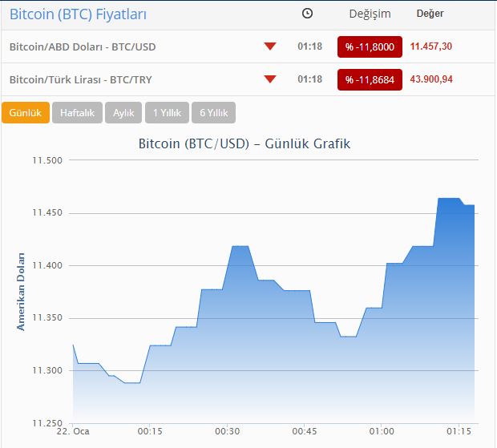Screen dimensions: 497x448
Task: Click the 01:00 x-axis label
Action: click(382, 431)
